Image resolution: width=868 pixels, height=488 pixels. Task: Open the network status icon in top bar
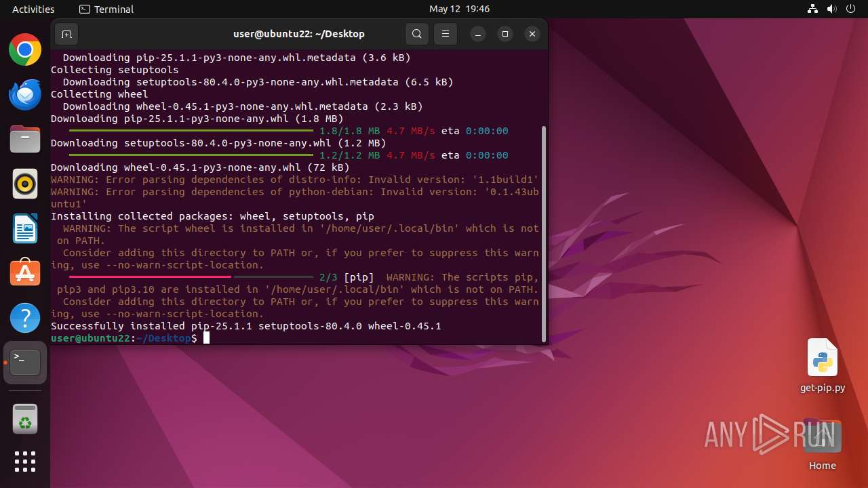[813, 9]
